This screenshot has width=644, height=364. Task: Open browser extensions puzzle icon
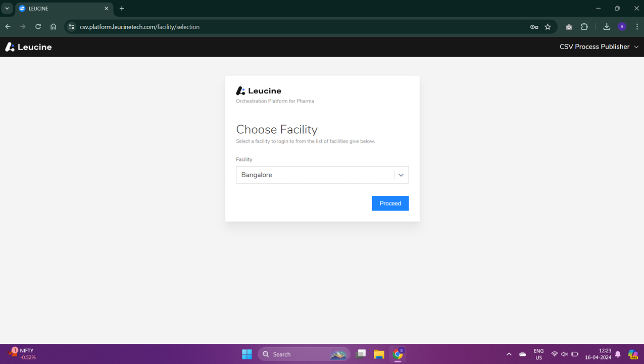click(x=584, y=27)
